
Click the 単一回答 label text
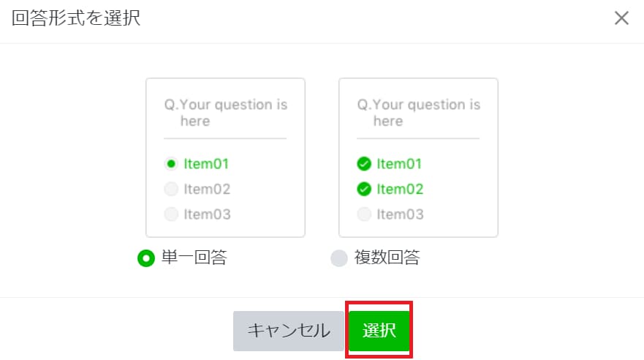click(x=194, y=258)
